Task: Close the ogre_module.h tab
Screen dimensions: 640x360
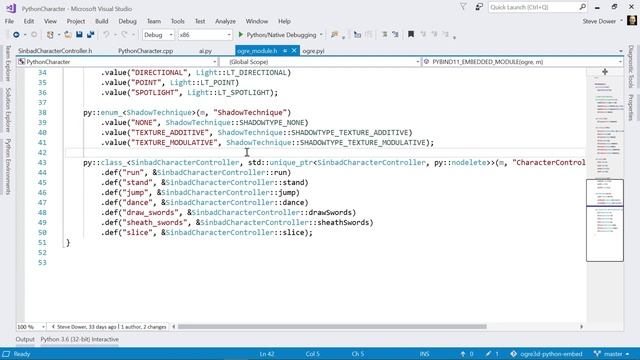Action: [x=294, y=51]
